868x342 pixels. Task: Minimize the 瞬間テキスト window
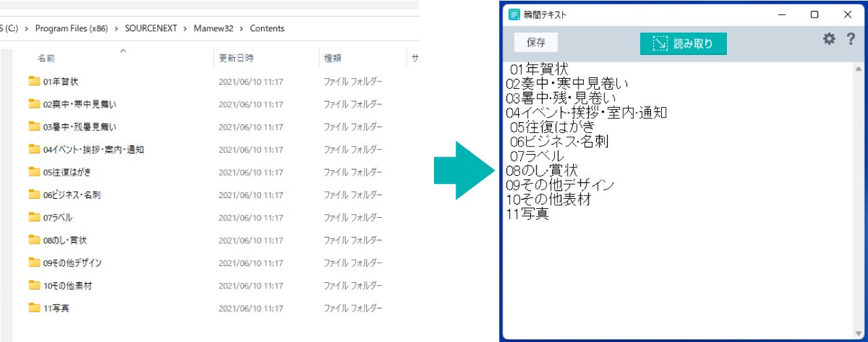click(781, 14)
